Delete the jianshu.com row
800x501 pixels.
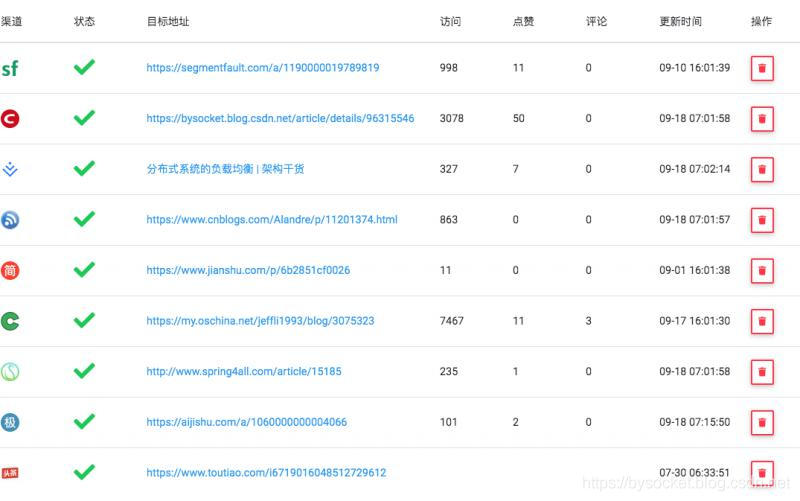click(762, 270)
